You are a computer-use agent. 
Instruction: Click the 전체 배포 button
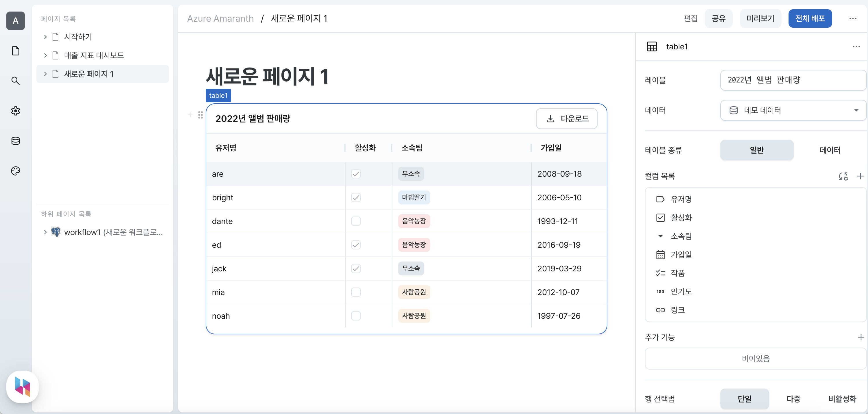(x=810, y=18)
